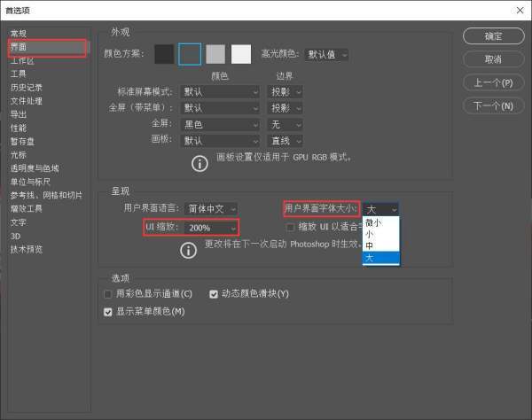
Task: Select the lightest color scheme swatch
Action: [241, 54]
